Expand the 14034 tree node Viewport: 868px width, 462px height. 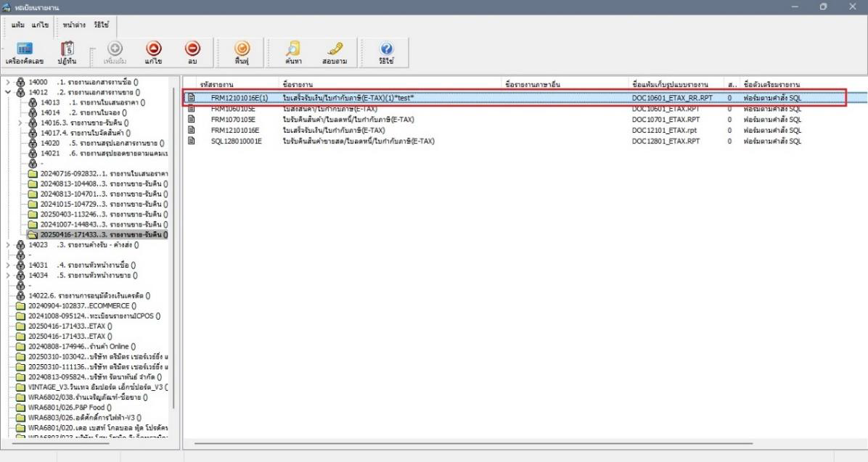coord(7,276)
